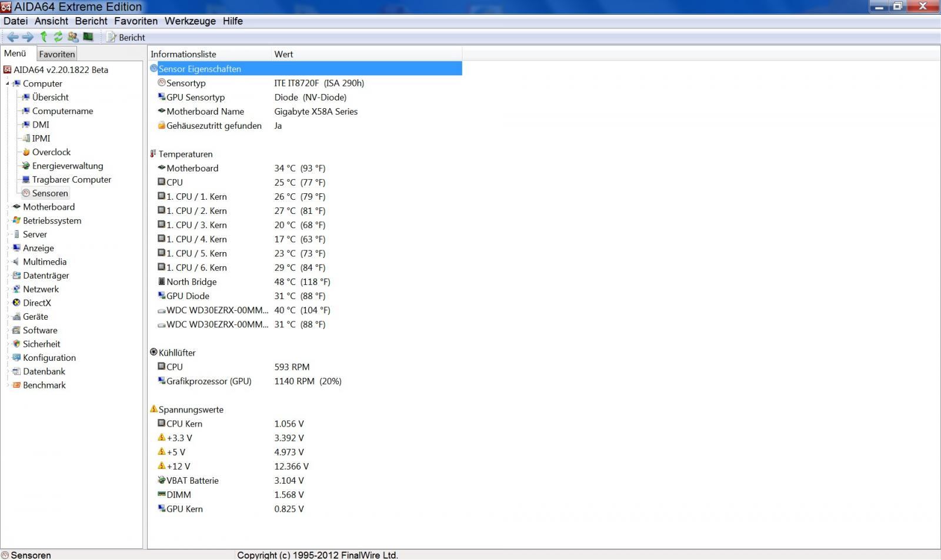Select the 1. CPU / 4. Kern row
941x560 pixels.
pyautogui.click(x=306, y=239)
